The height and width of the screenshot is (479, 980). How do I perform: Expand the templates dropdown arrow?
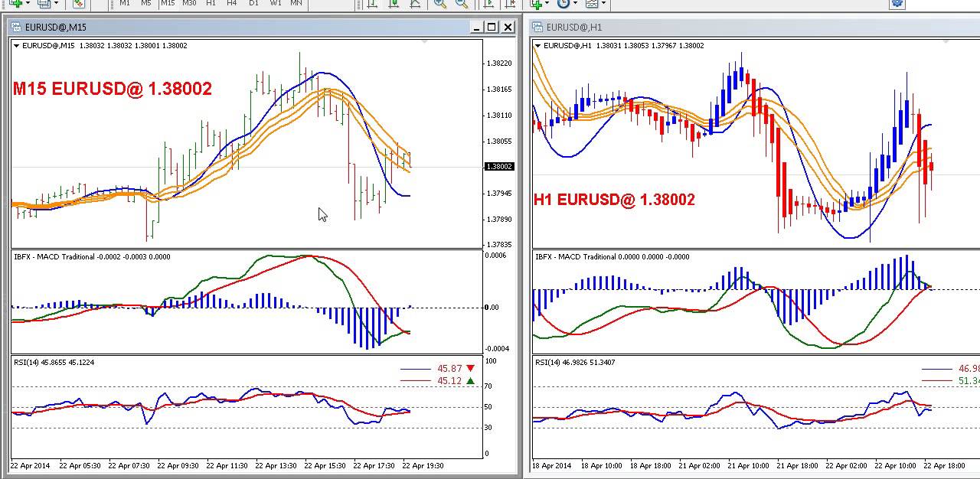[x=603, y=3]
